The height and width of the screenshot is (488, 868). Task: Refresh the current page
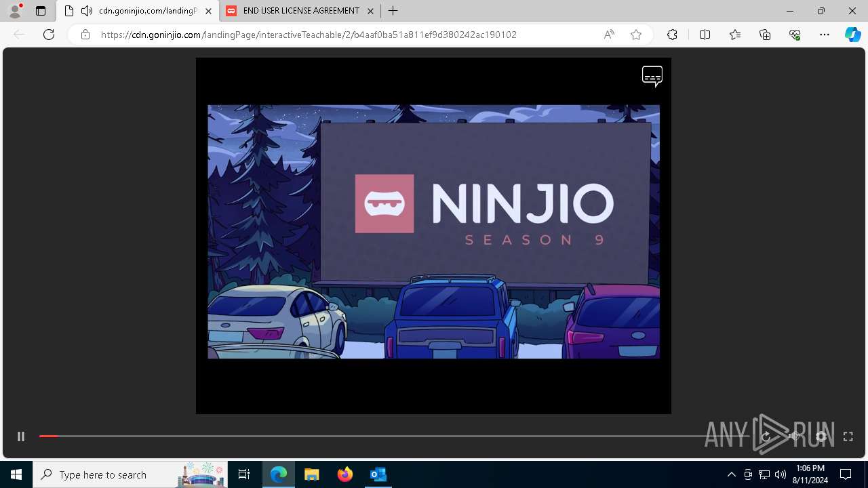[49, 35]
